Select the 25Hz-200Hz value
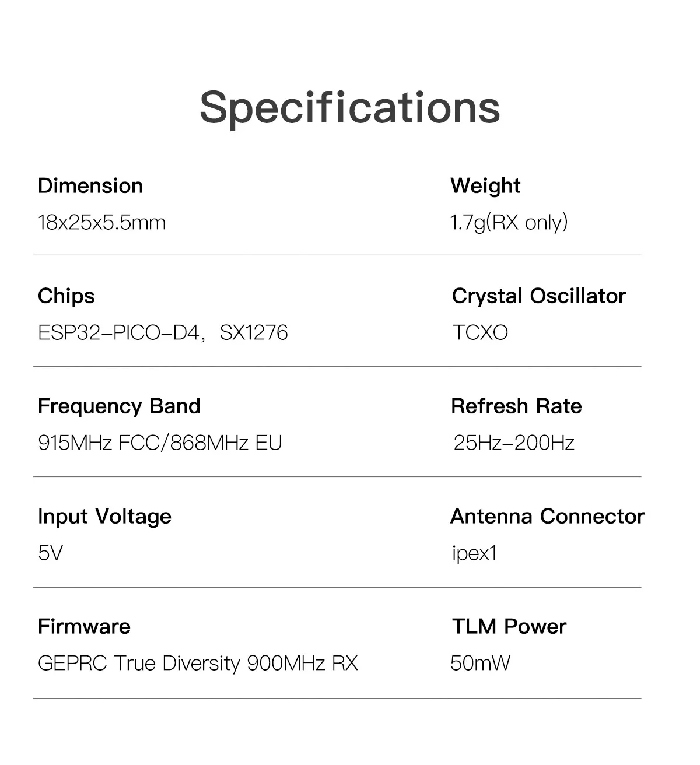Screen dimensions: 700x765 [x=514, y=443]
